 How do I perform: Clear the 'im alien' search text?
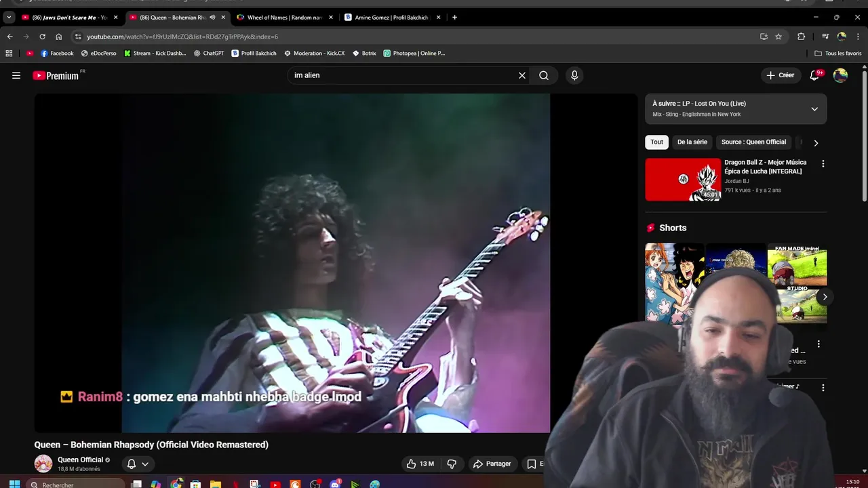pyautogui.click(x=522, y=75)
